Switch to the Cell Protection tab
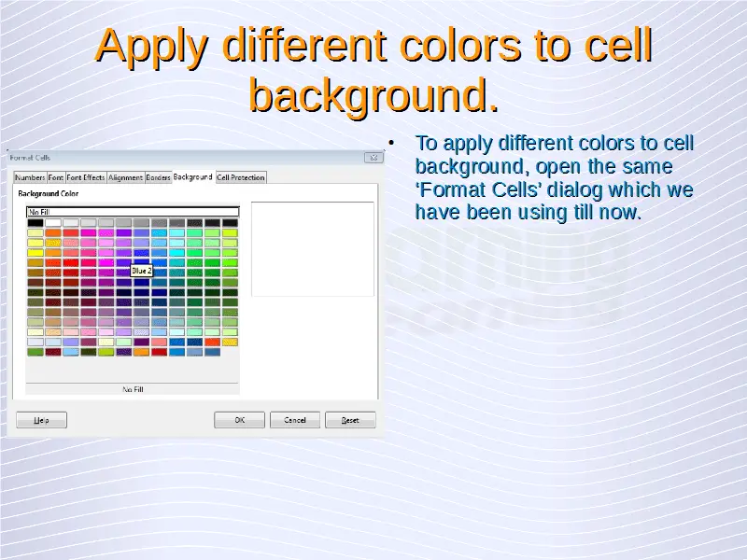747x560 pixels. 241,177
